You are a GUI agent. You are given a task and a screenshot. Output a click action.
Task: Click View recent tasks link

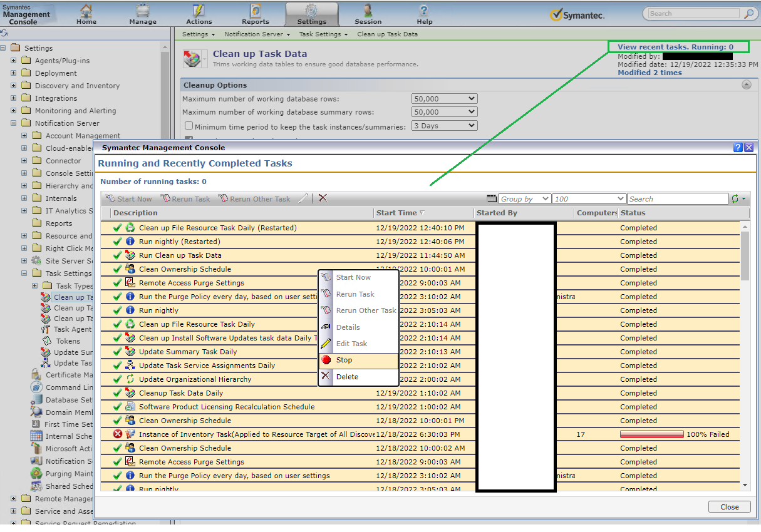tap(675, 47)
